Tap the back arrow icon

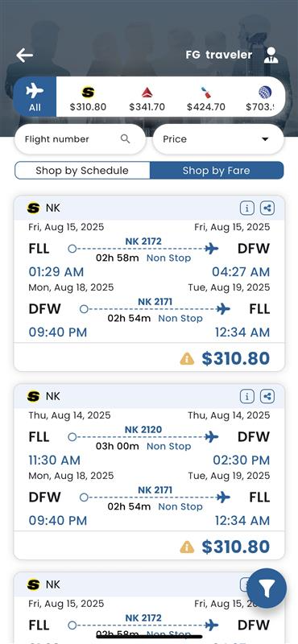click(x=25, y=55)
